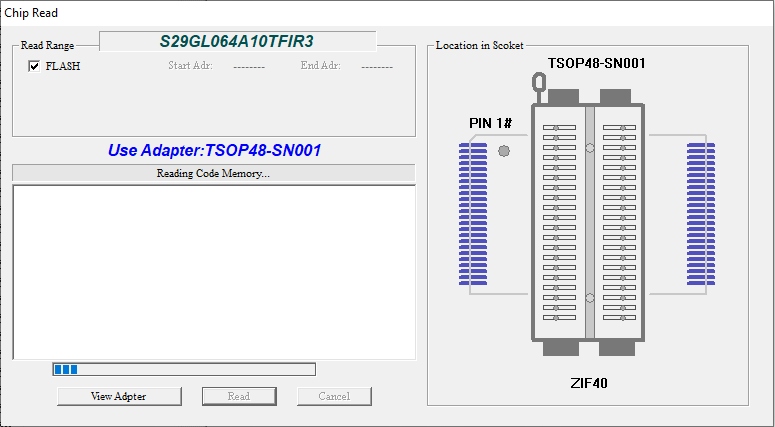The width and height of the screenshot is (775, 427).
Task: Click inside the empty white log area
Action: tap(214, 272)
